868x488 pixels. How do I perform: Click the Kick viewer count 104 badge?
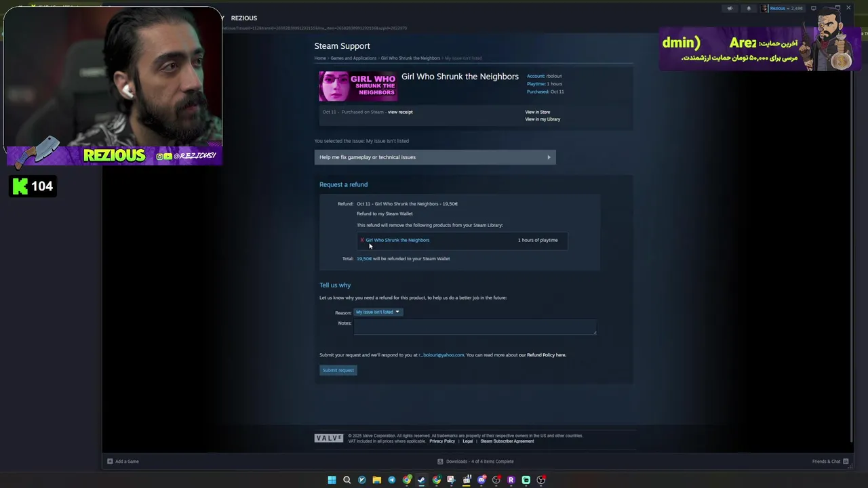click(x=33, y=186)
